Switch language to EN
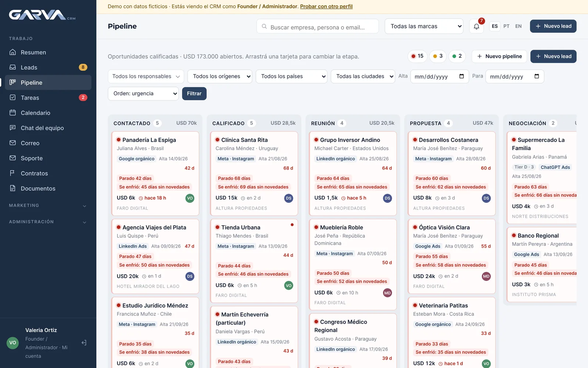This screenshot has width=588, height=368. point(518,26)
